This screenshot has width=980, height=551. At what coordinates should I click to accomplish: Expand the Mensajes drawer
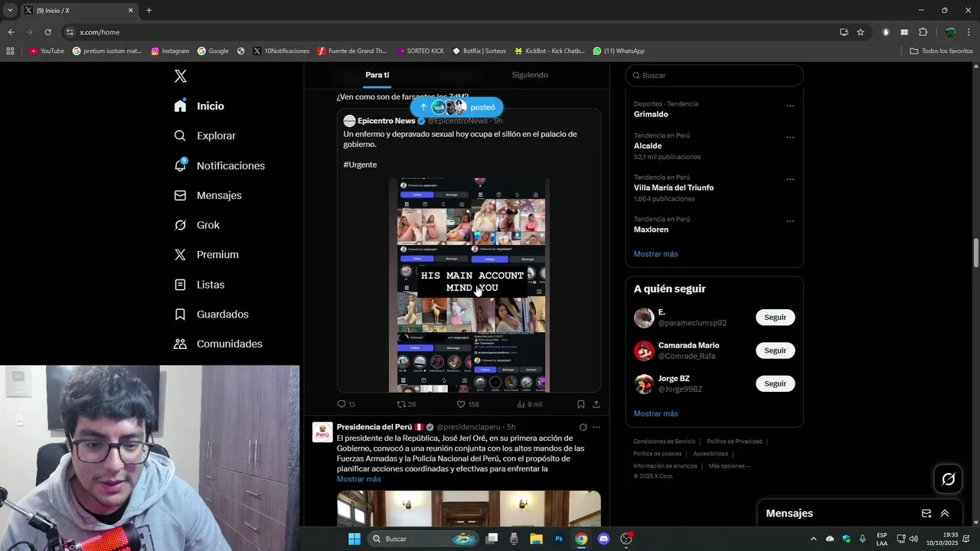pos(945,514)
